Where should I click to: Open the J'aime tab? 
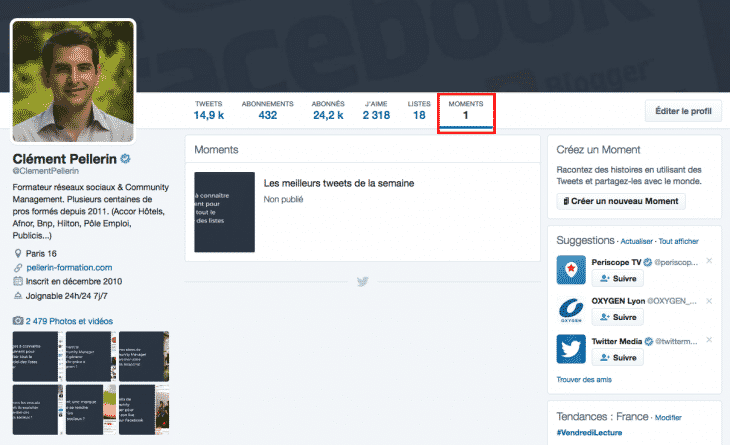(376, 111)
